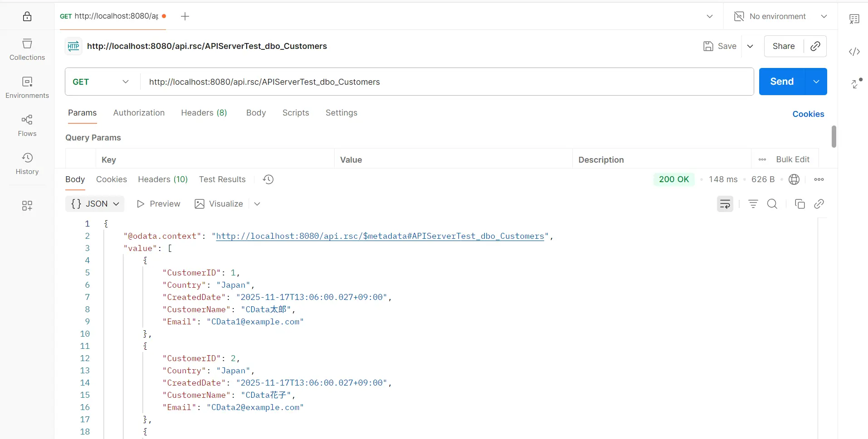Filter the response with the filter icon
Screen dimensions: 868x439
[x=753, y=204]
